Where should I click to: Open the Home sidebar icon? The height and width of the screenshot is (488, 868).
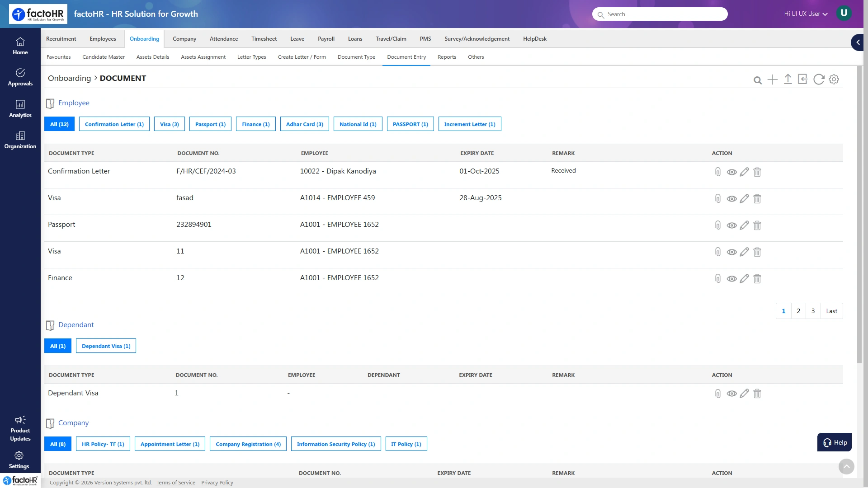[x=20, y=46]
